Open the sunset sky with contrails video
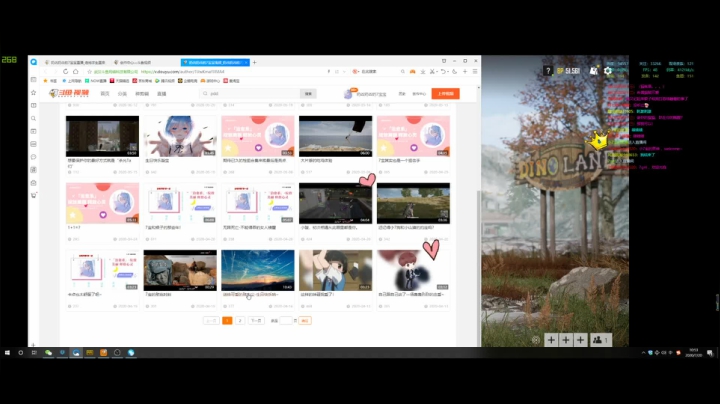 (258, 270)
